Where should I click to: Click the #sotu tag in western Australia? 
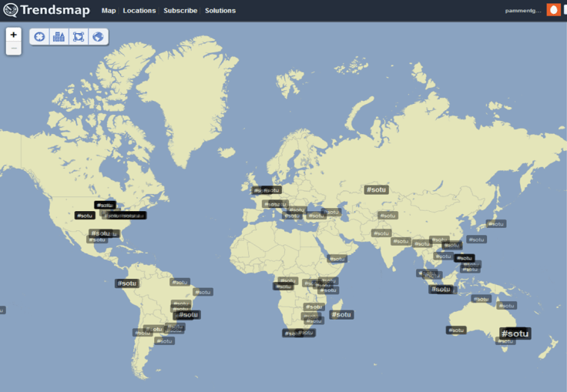456,330
